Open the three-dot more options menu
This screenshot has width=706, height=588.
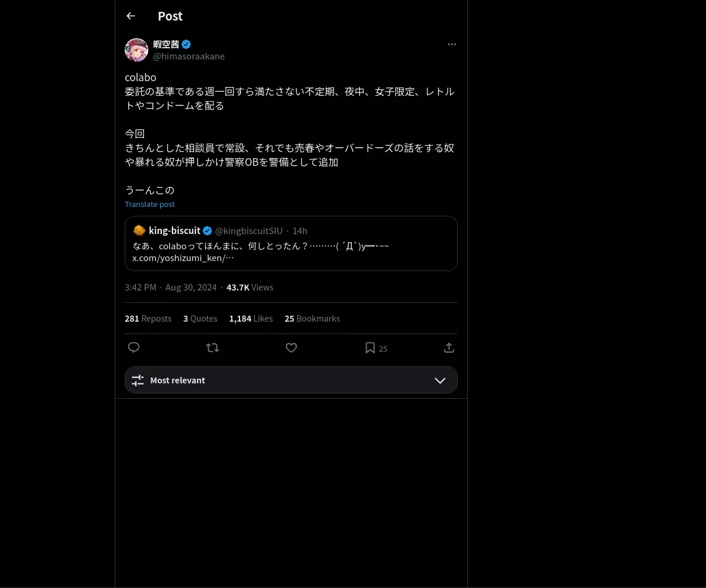pyautogui.click(x=452, y=44)
